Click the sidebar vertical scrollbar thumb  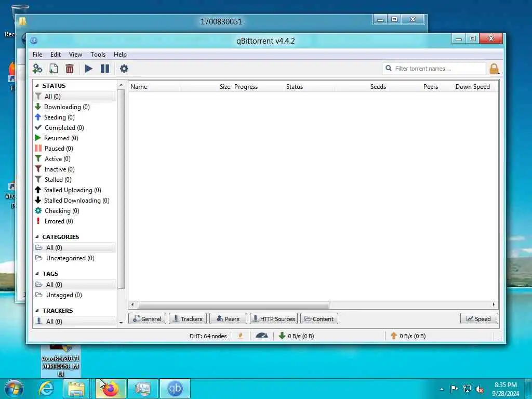coord(121,189)
